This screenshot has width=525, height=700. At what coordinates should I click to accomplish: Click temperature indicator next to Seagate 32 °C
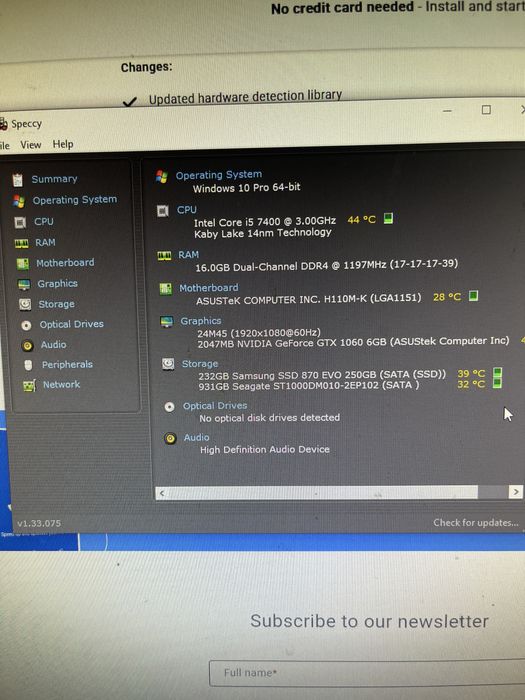(497, 383)
